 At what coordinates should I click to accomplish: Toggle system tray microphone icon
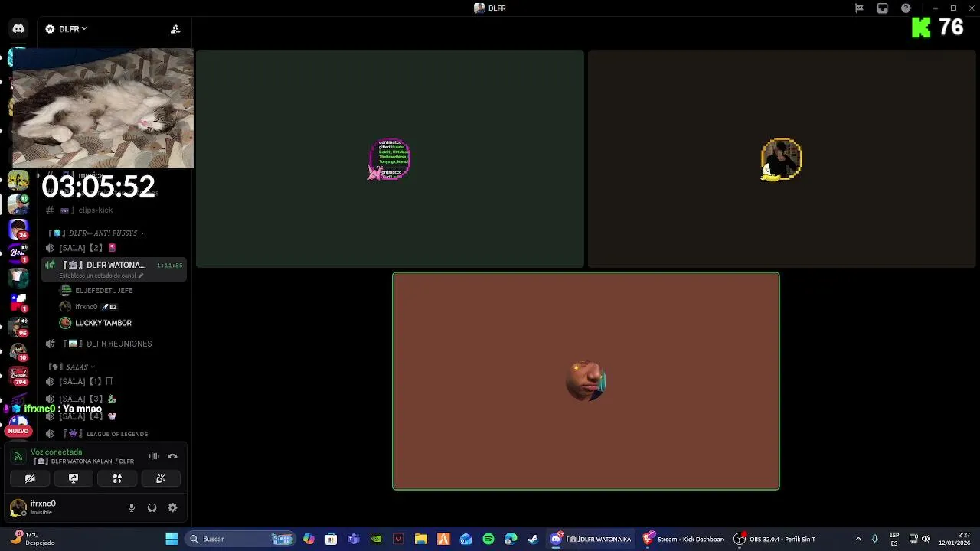click(874, 539)
